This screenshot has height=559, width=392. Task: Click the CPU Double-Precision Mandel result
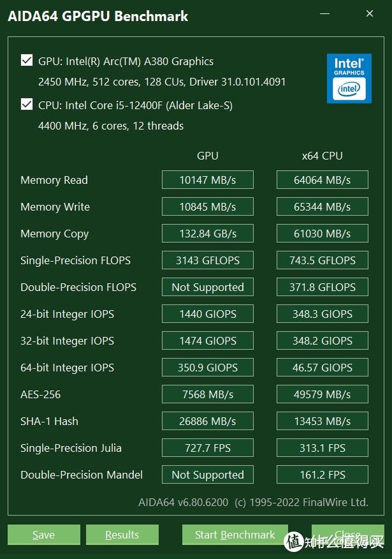tap(322, 475)
